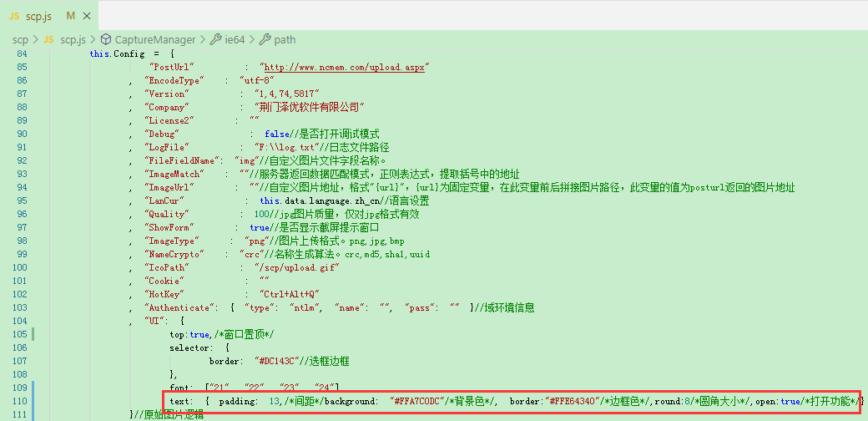Click the "PostUrl" key
Image resolution: width=868 pixels, height=421 pixels.
coord(172,67)
